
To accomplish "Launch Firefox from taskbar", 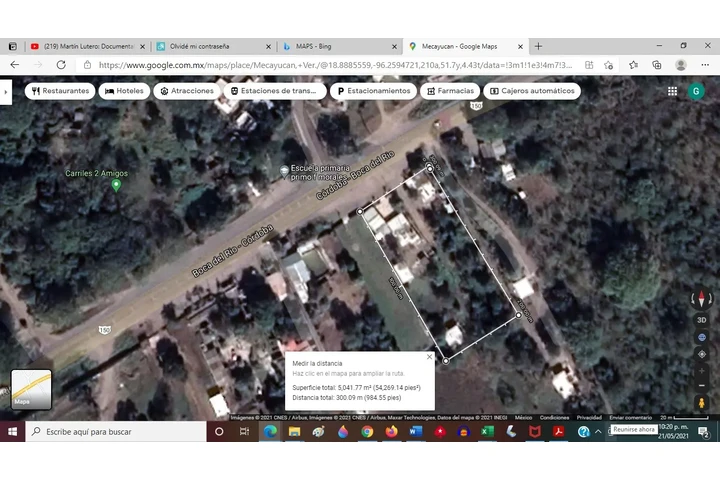I will [x=391, y=432].
